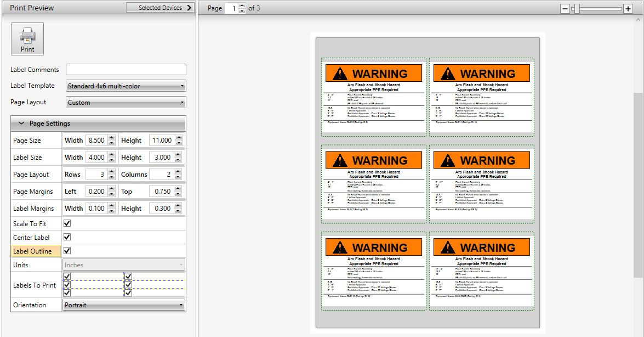Viewport: 644px width, 337px height.
Task: Increase Label Size Height value
Action: pos(178,154)
